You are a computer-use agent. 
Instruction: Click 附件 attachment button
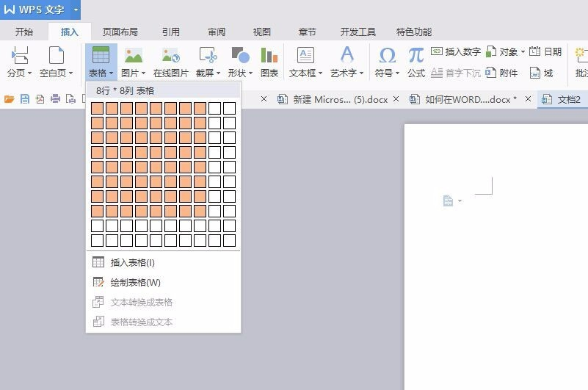502,73
